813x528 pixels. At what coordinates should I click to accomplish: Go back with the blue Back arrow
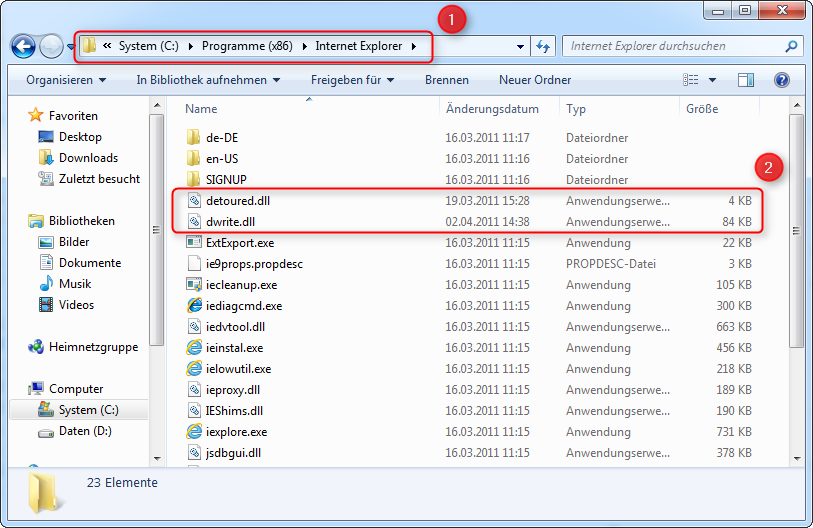(x=23, y=47)
